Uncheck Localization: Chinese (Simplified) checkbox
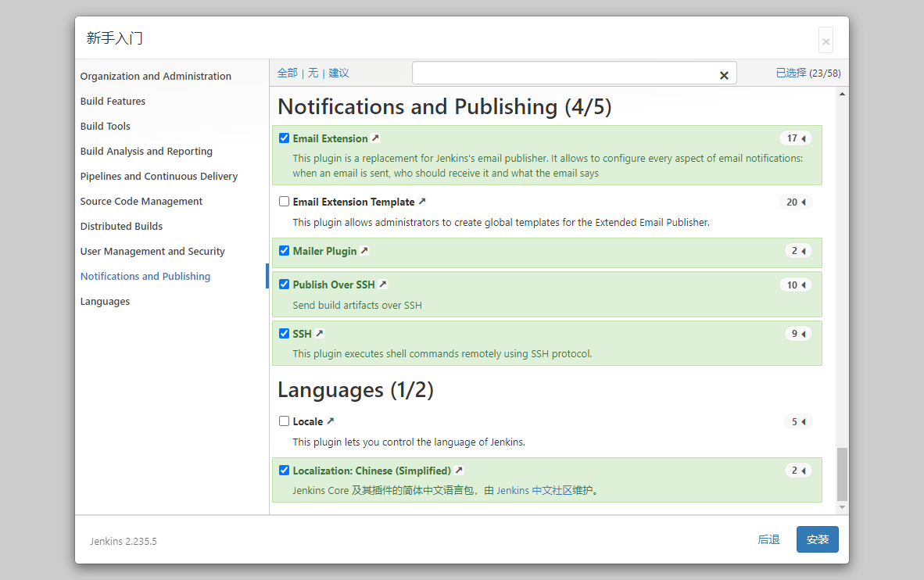924x580 pixels. pyautogui.click(x=284, y=471)
